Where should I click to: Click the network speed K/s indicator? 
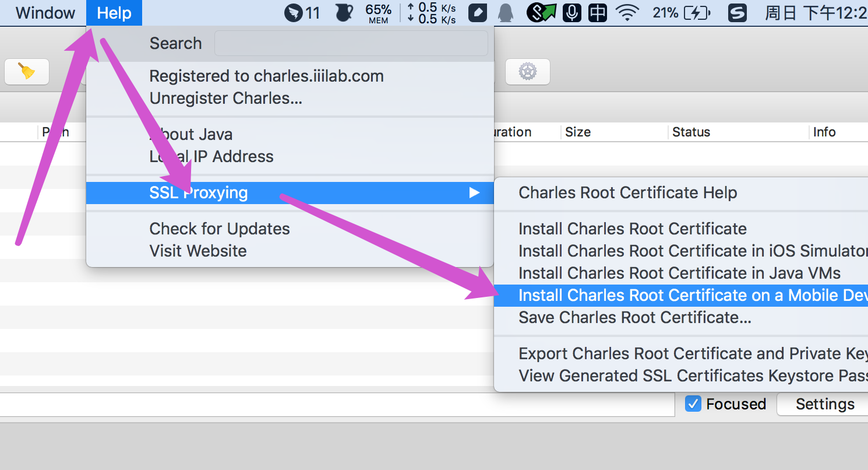click(x=431, y=13)
